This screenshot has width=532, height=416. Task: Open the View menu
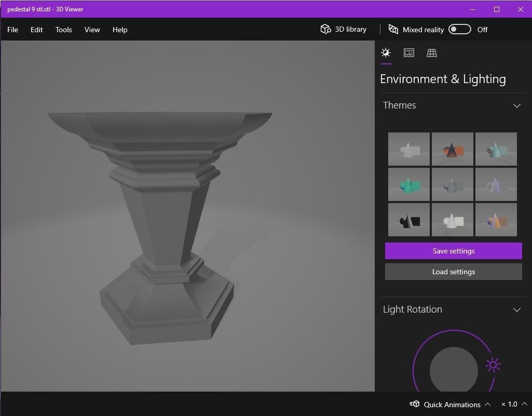92,30
